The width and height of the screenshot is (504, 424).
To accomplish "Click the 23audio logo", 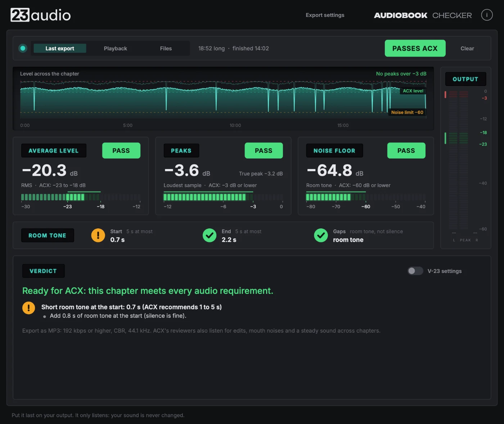I will 41,15.
